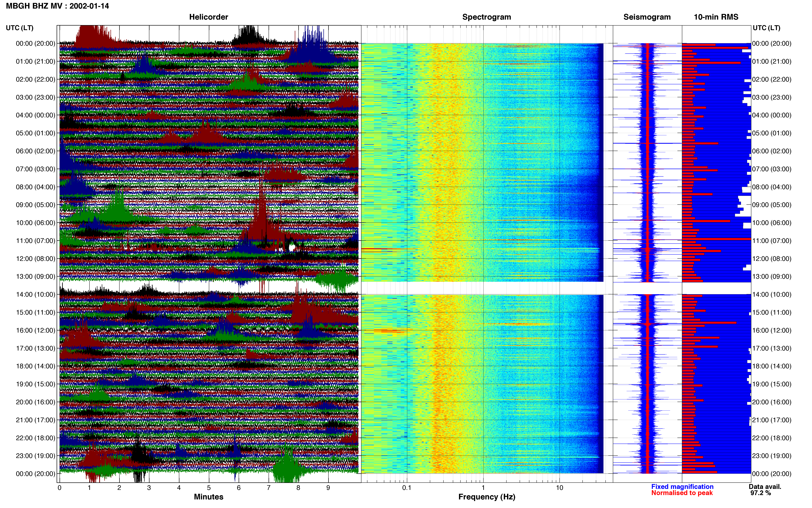This screenshot has width=812, height=508.
Task: Click the '3' tick on the Minutes axis
Action: coord(149,488)
